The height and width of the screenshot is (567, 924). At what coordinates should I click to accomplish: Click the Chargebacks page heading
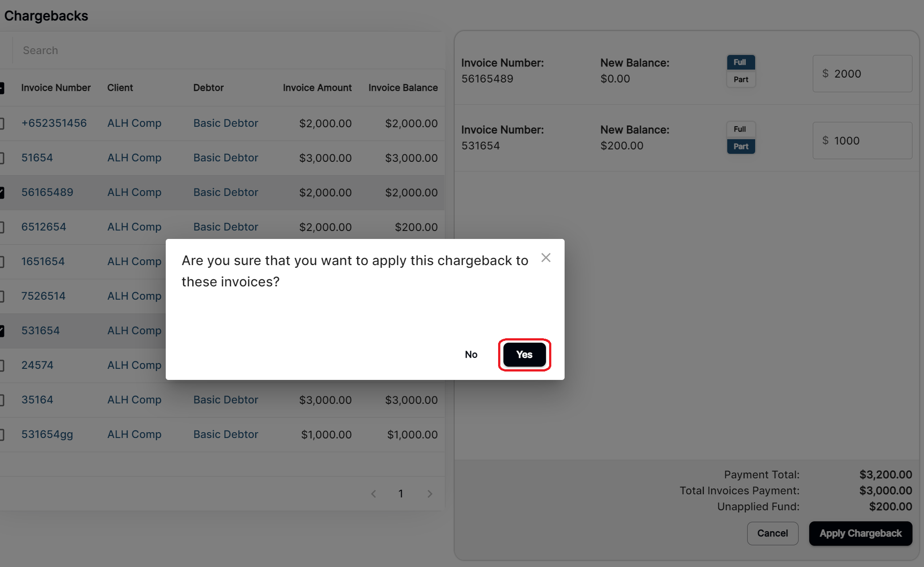(x=46, y=16)
